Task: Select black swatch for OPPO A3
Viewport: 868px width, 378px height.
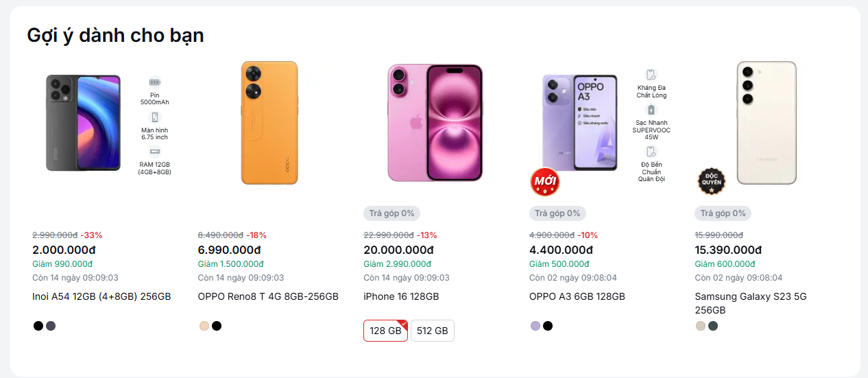Action: coord(548,326)
